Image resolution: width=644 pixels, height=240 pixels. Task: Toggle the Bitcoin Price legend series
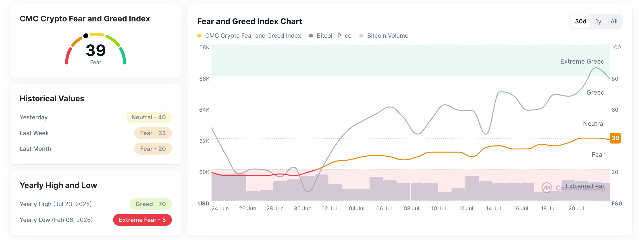pyautogui.click(x=330, y=35)
